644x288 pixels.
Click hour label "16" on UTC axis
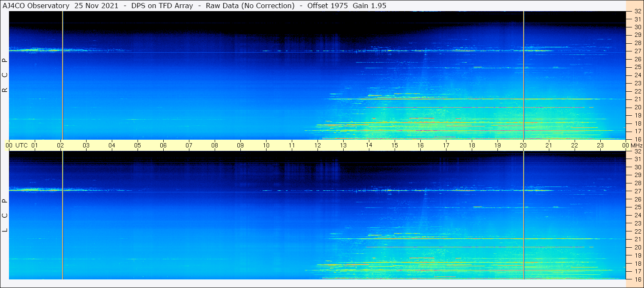(x=420, y=145)
